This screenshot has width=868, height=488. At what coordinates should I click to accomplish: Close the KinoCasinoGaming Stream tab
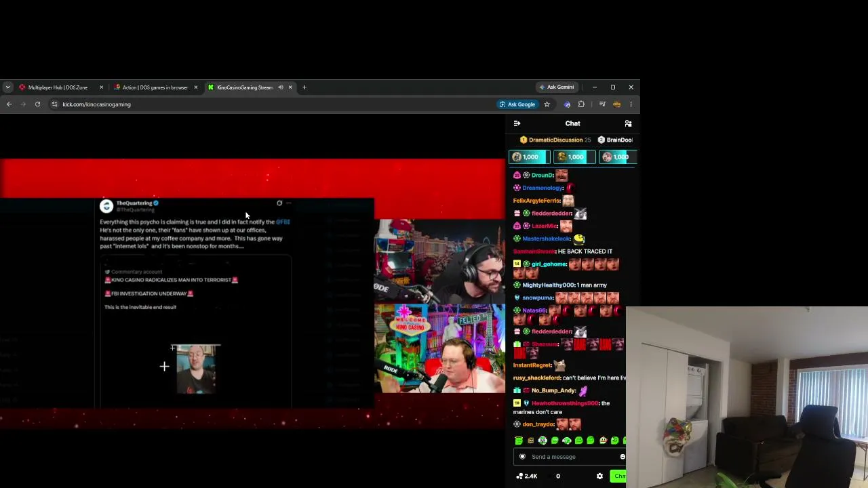point(290,87)
